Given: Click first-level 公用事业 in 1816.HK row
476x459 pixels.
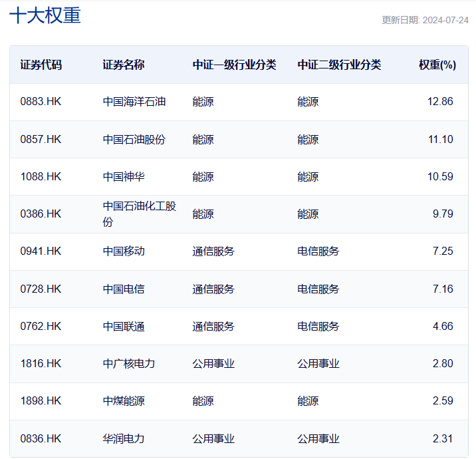Looking at the screenshot, I should tap(213, 364).
